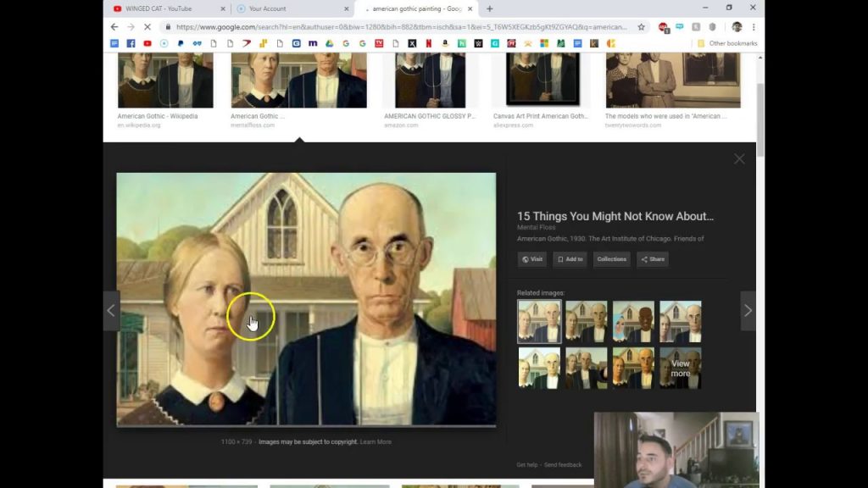Image resolution: width=868 pixels, height=488 pixels.
Task: Open the Chrome three-dot menu
Action: click(x=754, y=26)
